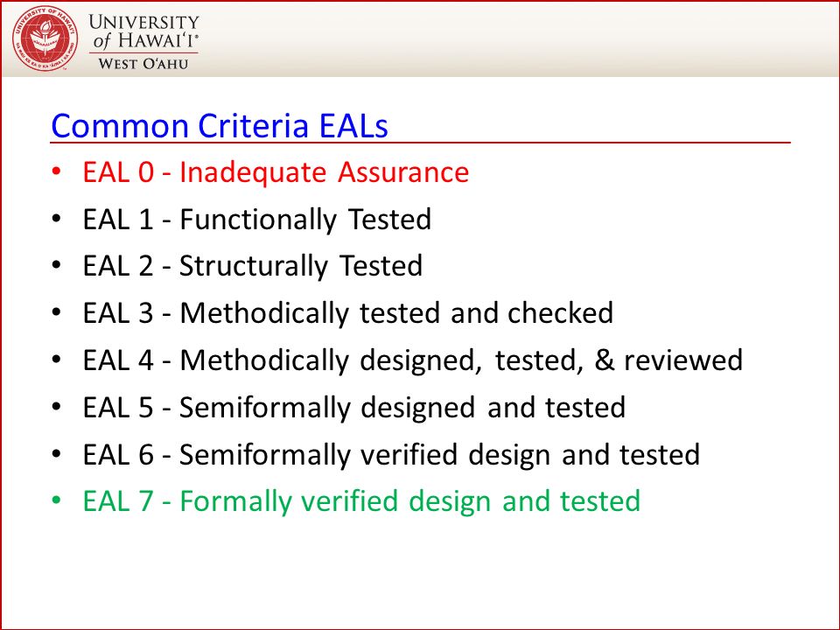Select the EAL 0 Inadequate Assurance line
This screenshot has height=630, width=840.
pyautogui.click(x=276, y=172)
